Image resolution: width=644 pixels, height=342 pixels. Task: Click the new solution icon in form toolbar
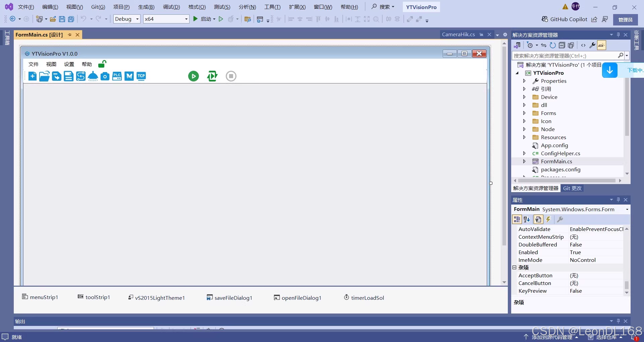tap(33, 76)
